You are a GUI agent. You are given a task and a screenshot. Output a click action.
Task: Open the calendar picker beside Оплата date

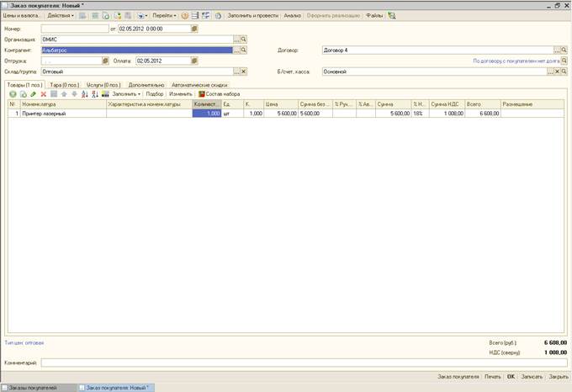[194, 61]
